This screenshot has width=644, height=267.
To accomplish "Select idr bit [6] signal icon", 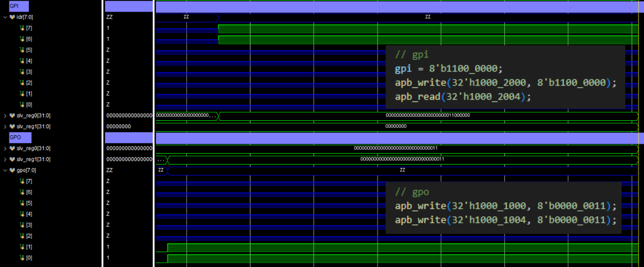I will coord(22,39).
